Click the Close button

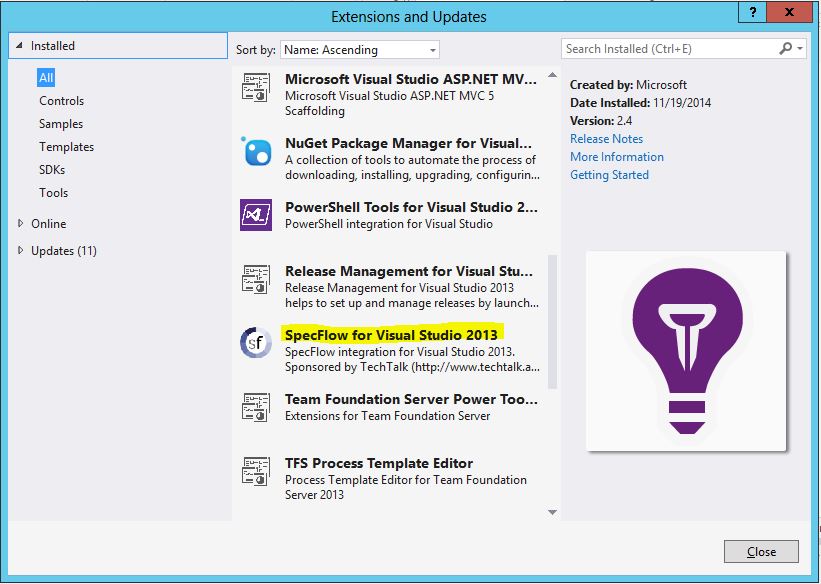click(761, 552)
